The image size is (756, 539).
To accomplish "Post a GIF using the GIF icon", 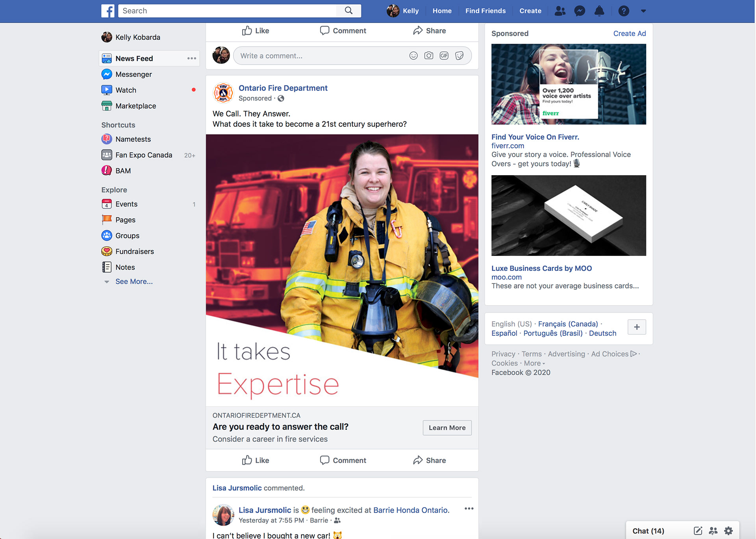I will tap(444, 56).
